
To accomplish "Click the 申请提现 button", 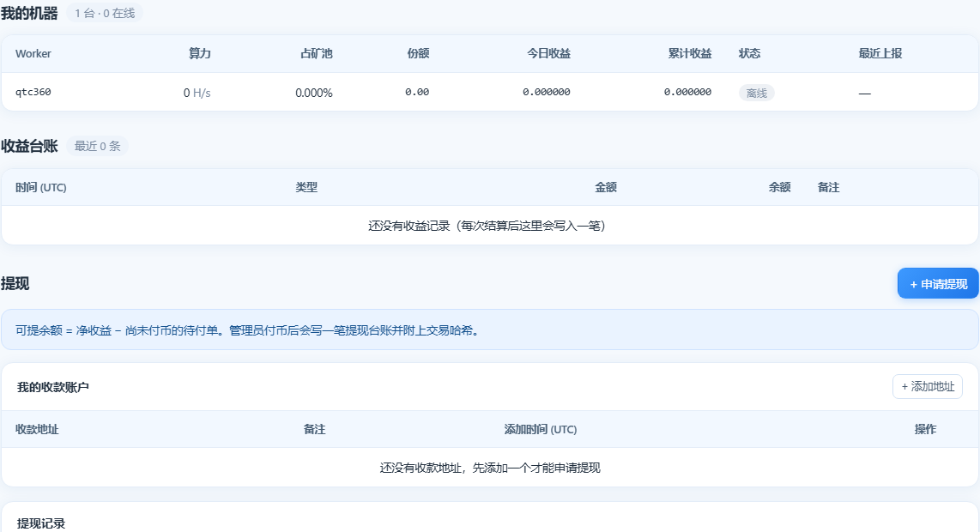I will [937, 284].
